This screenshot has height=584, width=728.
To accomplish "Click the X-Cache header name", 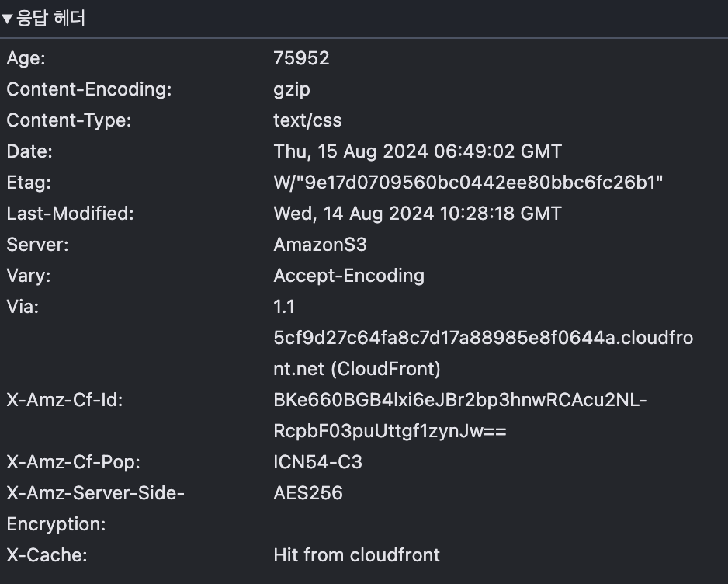I will click(47, 555).
